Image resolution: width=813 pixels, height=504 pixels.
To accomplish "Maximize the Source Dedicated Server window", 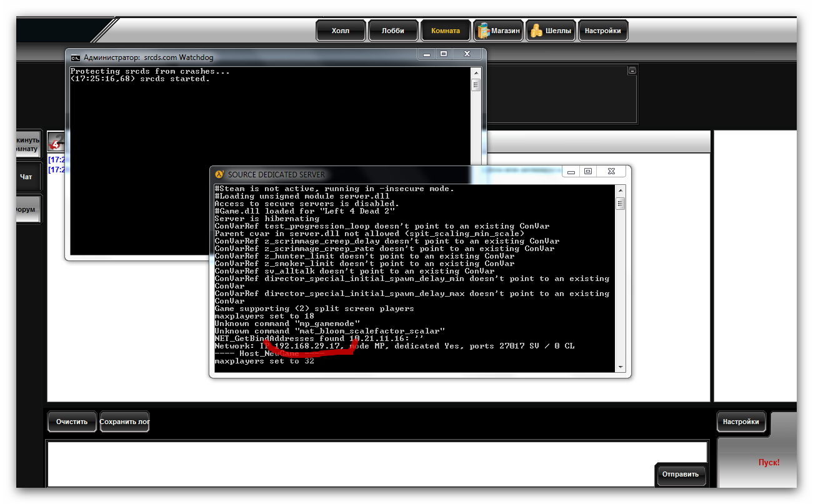I will (588, 170).
